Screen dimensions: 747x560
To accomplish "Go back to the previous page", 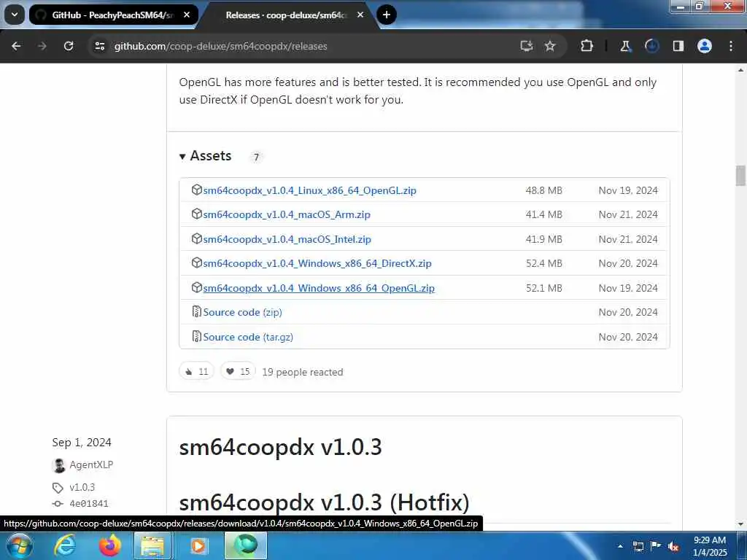I will tap(16, 46).
